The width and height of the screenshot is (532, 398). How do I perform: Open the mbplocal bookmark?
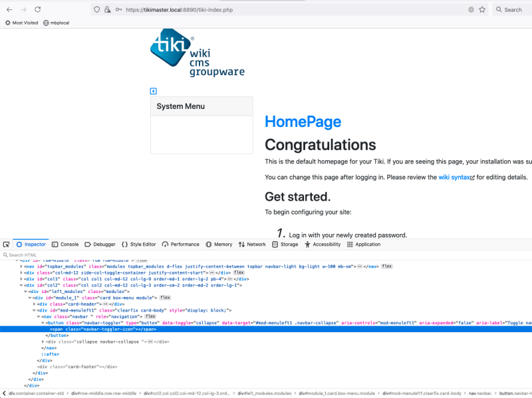point(57,23)
